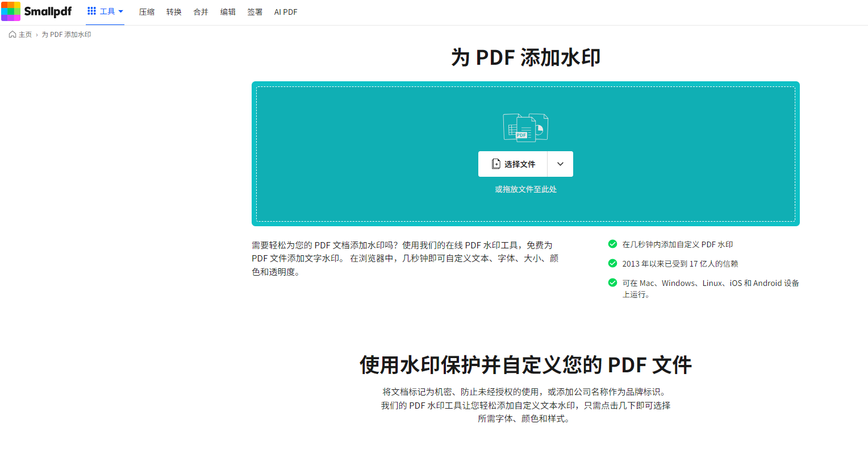Screen dimensions: 868x457
Task: Click the 或拖放文件至此处 text in the drop zone
Action: point(525,189)
